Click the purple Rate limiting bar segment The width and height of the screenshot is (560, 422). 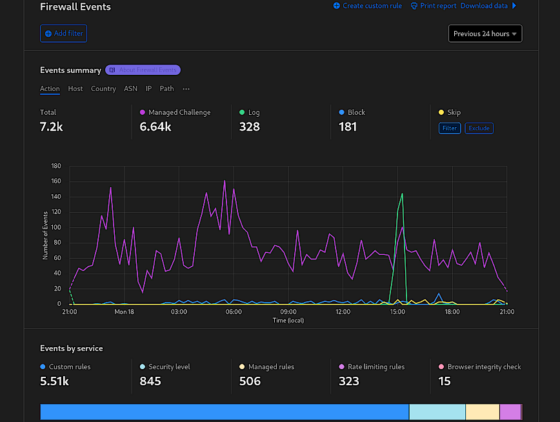[510, 412]
